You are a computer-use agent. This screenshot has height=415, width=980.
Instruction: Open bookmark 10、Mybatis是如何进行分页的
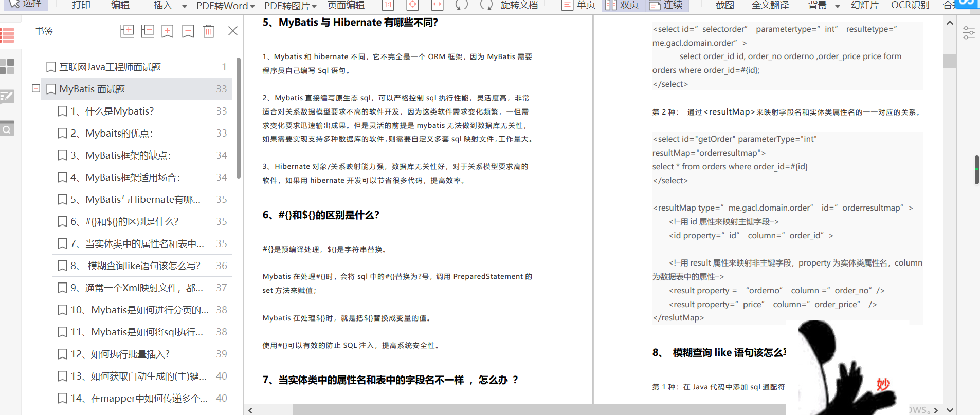point(142,310)
